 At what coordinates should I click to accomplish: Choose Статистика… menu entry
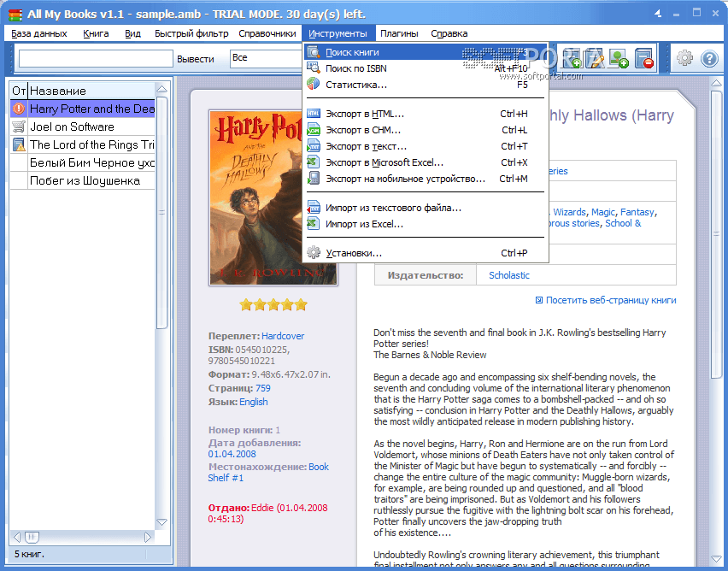(426, 85)
